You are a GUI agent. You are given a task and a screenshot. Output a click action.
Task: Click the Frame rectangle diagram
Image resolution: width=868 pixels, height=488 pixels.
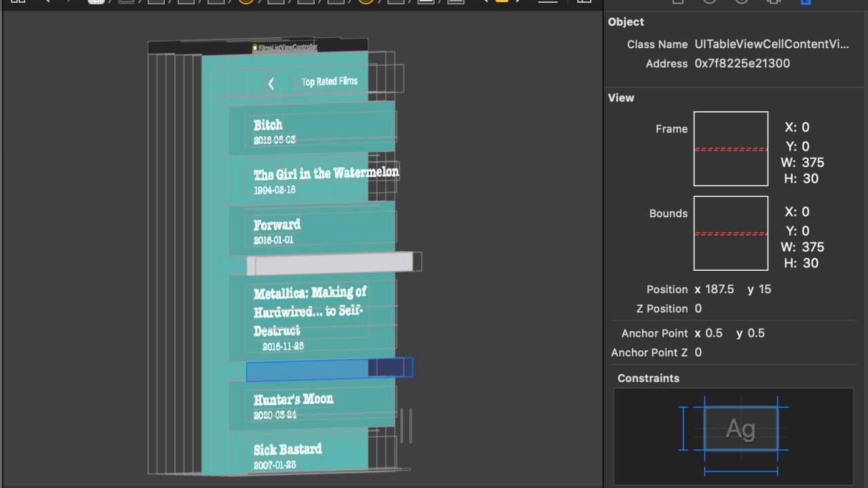(x=731, y=149)
